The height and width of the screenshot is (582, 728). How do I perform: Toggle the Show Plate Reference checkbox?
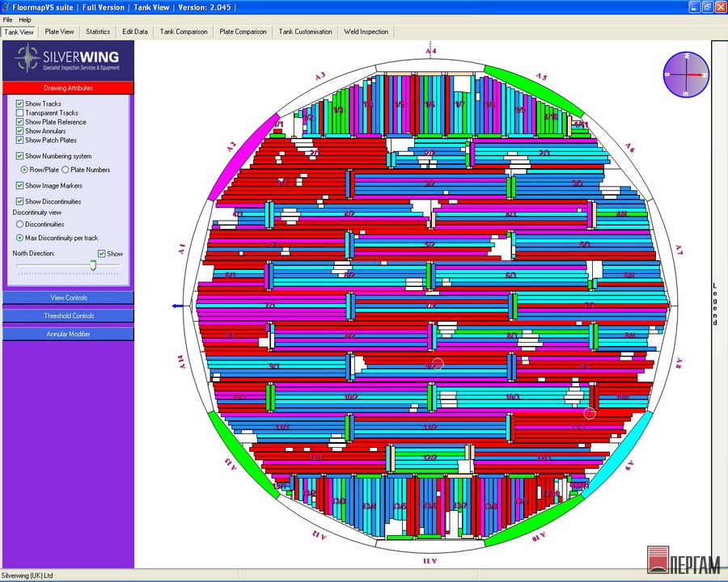click(19, 122)
